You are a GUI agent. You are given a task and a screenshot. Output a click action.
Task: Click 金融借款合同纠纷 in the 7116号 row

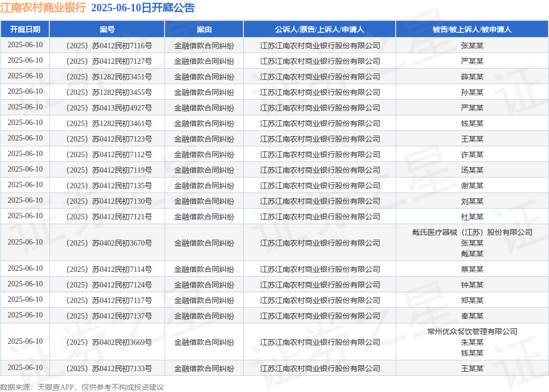point(204,46)
